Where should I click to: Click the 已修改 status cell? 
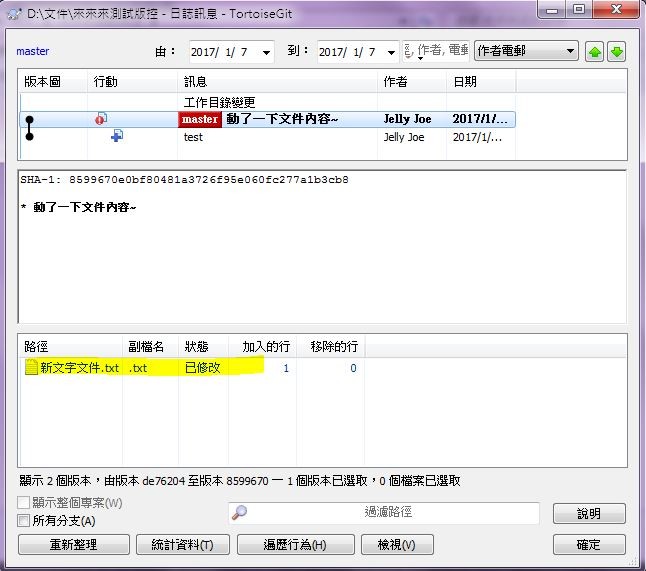[x=202, y=367]
